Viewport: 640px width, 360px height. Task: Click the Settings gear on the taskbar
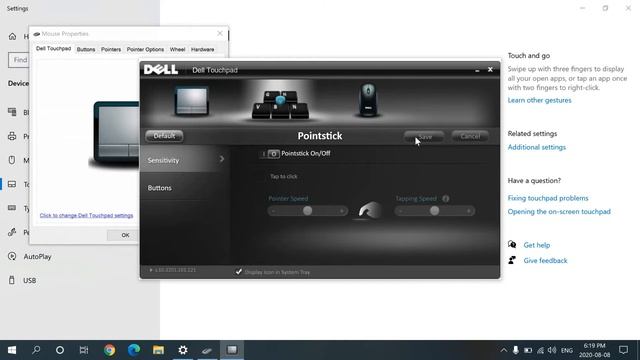[183, 350]
